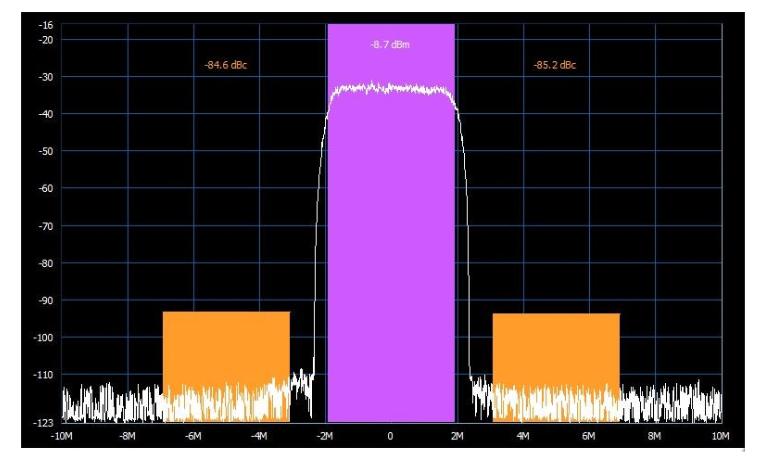The width and height of the screenshot is (767, 466).
Task: Click the -16 top amplitude axis label
Action: (x=47, y=25)
